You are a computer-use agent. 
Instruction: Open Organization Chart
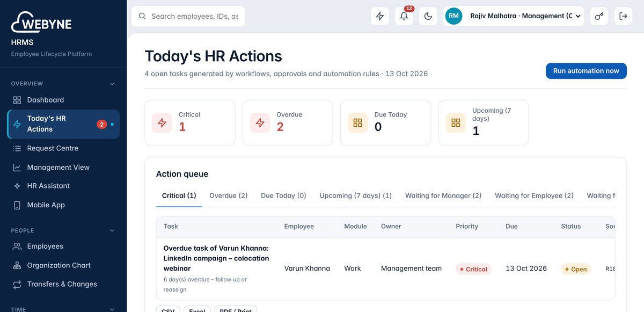pos(63,265)
